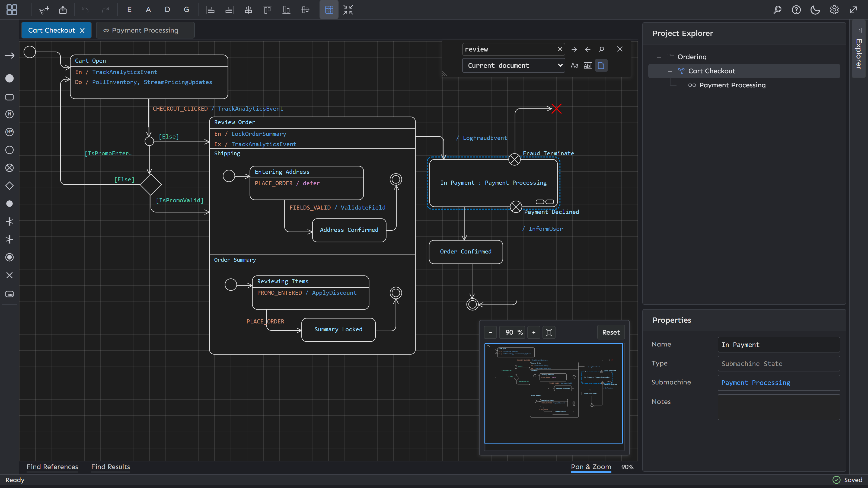Viewport: 868px width, 488px height.
Task: Select Payment Processing in Project Explorer
Action: [732, 85]
